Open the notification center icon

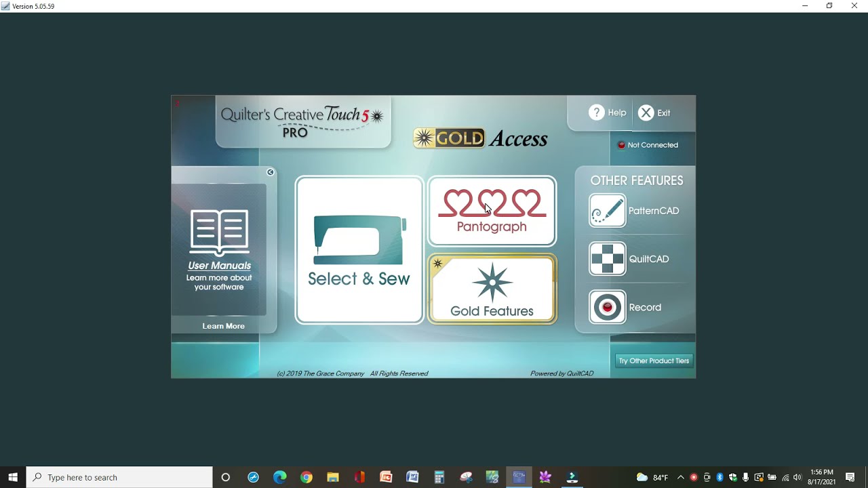[x=850, y=477]
